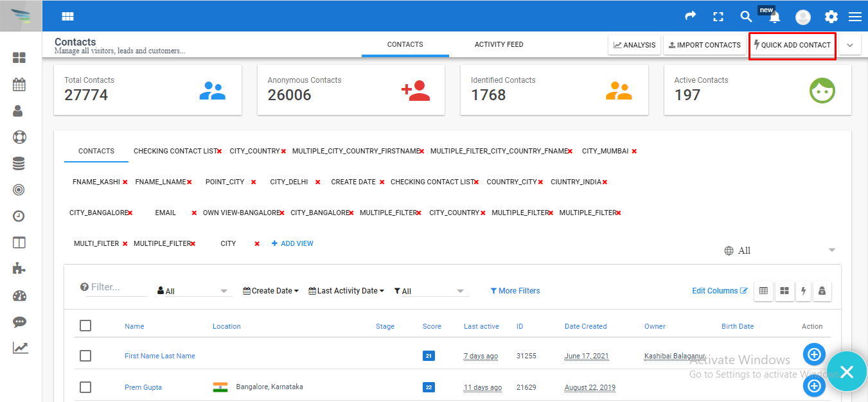Open the person All owner dropdown
868x402 pixels.
click(x=193, y=291)
